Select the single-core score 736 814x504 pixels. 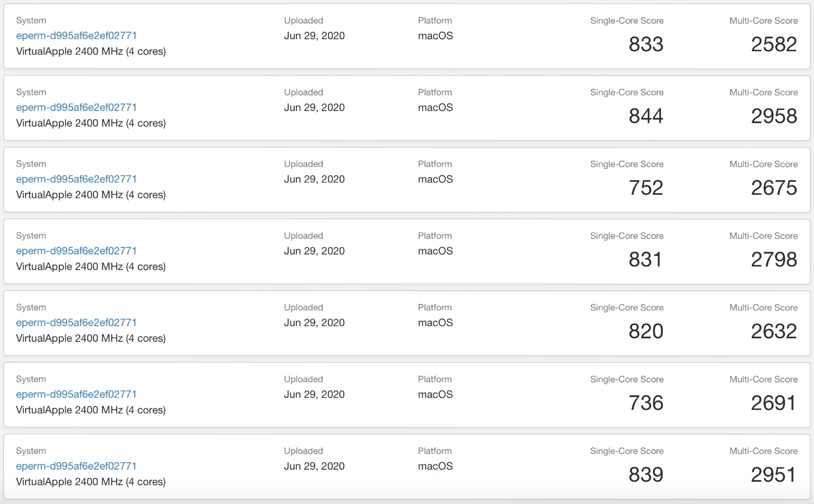click(x=646, y=403)
